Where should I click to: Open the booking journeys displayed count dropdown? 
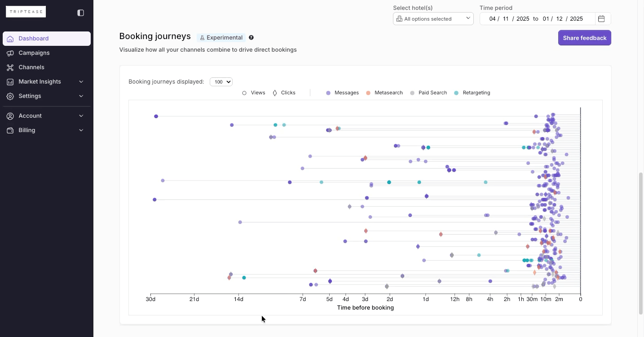pyautogui.click(x=221, y=82)
